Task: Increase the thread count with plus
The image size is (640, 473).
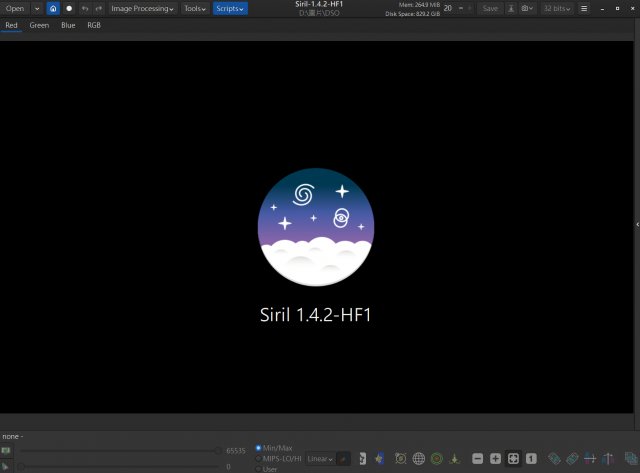Action: pyautogui.click(x=469, y=8)
